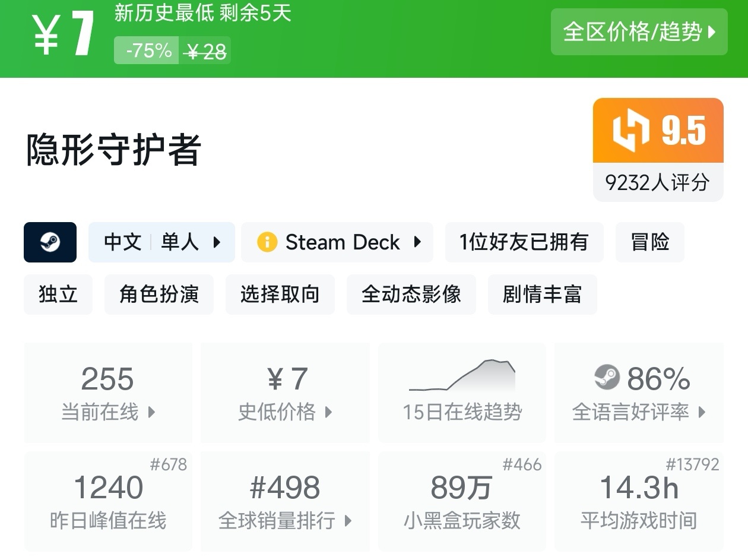The image size is (748, 560).
Task: Tap the 小黑盒玩家数 89万 card
Action: (x=462, y=501)
